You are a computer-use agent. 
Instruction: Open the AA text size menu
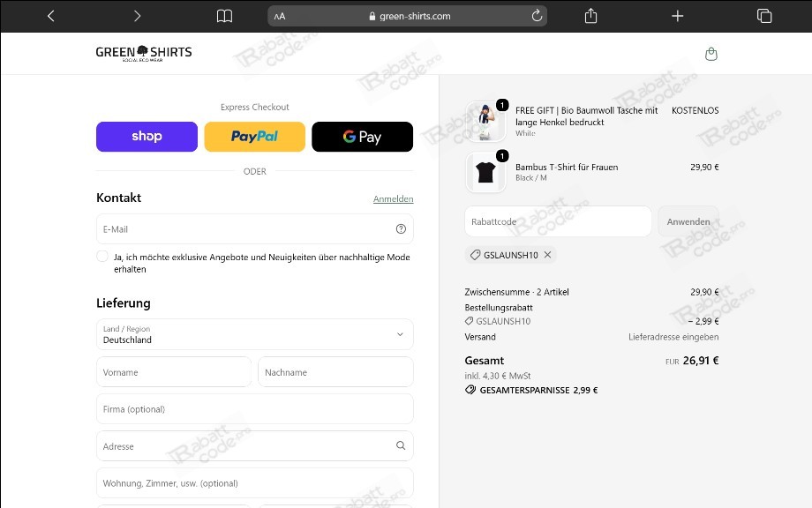pos(280,16)
